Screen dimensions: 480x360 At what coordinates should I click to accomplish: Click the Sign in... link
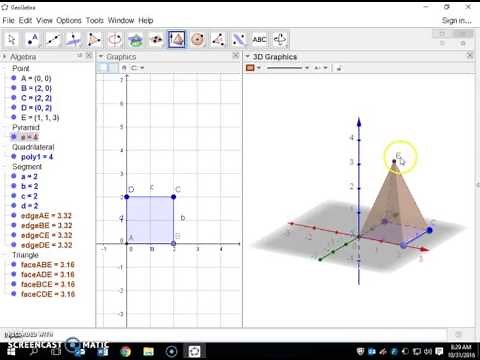coord(457,21)
